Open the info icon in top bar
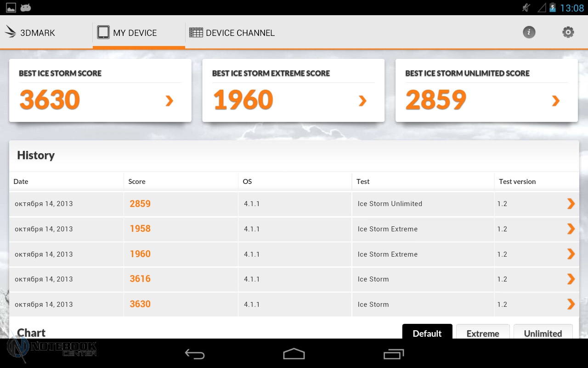The image size is (588, 368). point(529,32)
